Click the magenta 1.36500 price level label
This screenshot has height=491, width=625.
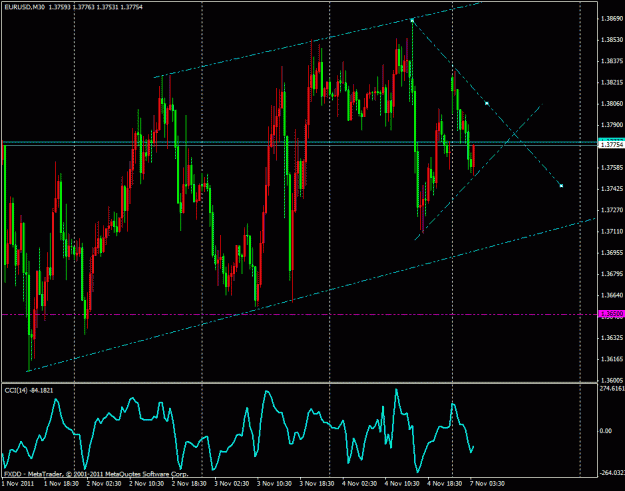tap(611, 314)
